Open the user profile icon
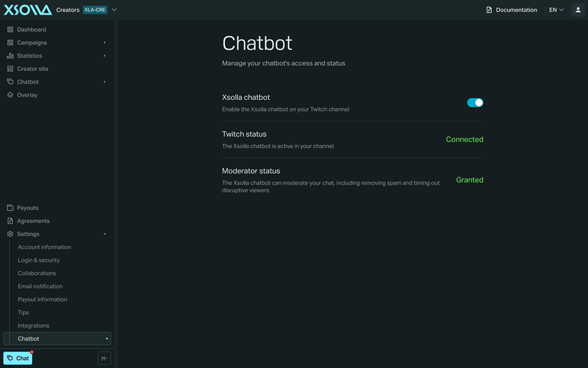 click(578, 10)
